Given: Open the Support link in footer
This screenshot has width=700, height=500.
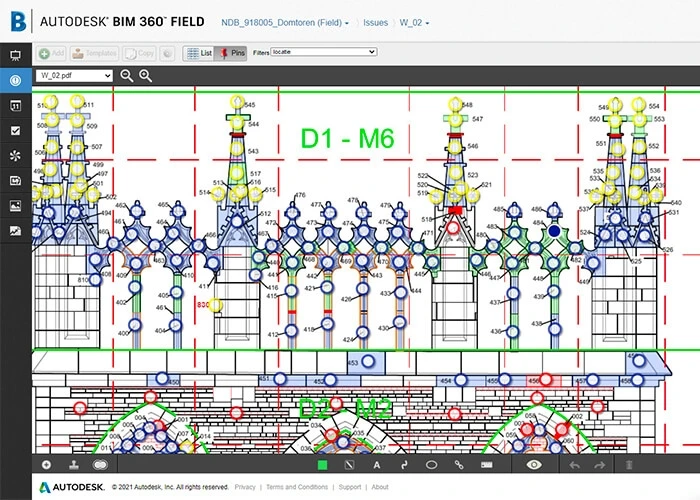Looking at the screenshot, I should [350, 487].
